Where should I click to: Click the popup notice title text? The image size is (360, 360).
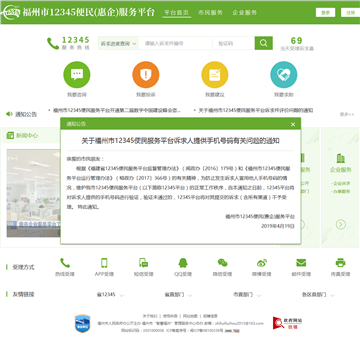tap(180, 141)
